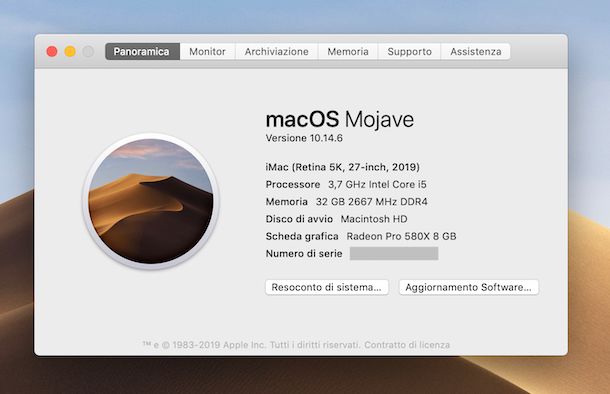
Task: Close the window with the red button
Action: pos(52,51)
